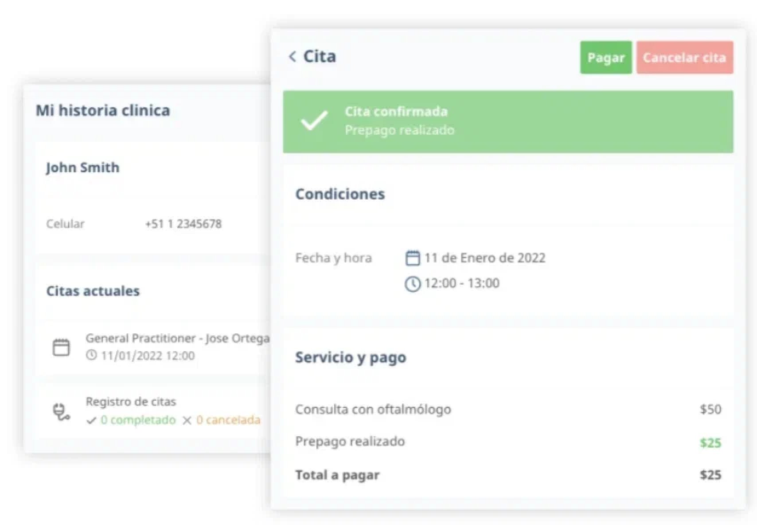The image size is (757, 532).
Task: Click the white checkmark in confirmation banner
Action: (314, 121)
